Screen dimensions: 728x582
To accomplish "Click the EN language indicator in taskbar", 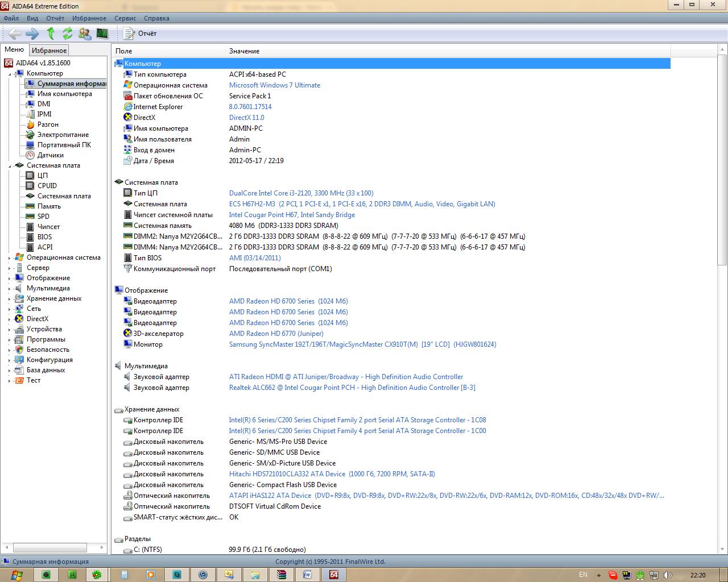I will coord(583,575).
